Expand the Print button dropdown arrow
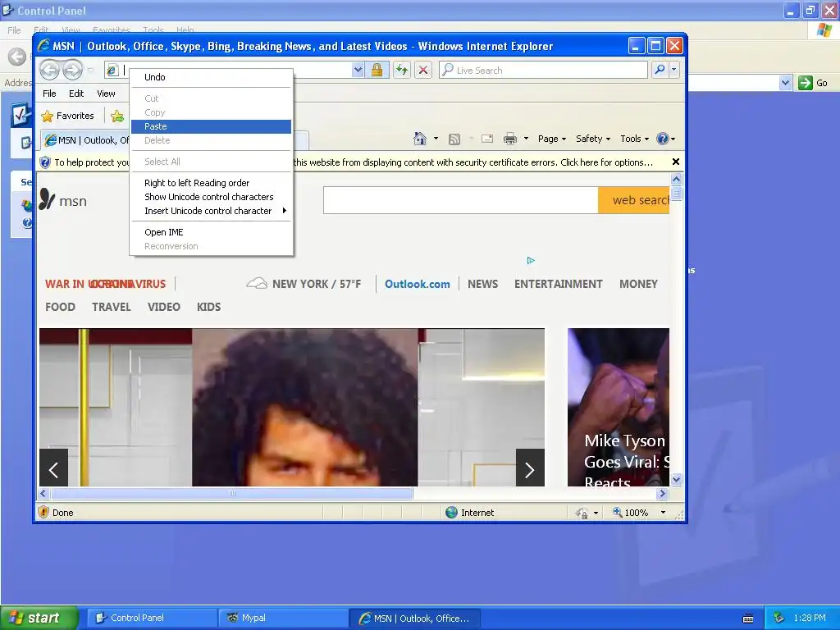 pyautogui.click(x=526, y=138)
